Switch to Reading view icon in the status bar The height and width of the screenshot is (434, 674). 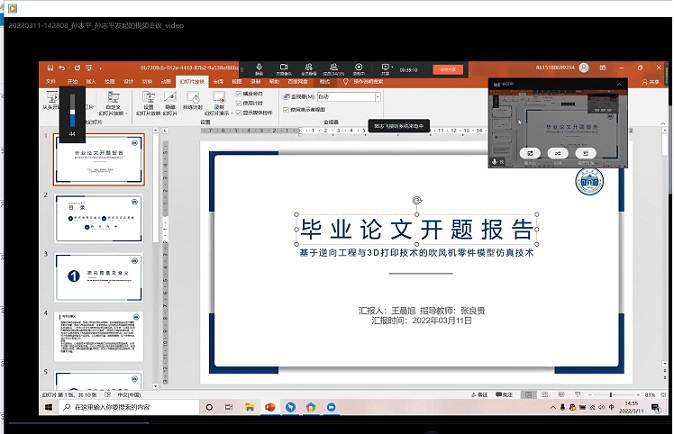pyautogui.click(x=561, y=394)
